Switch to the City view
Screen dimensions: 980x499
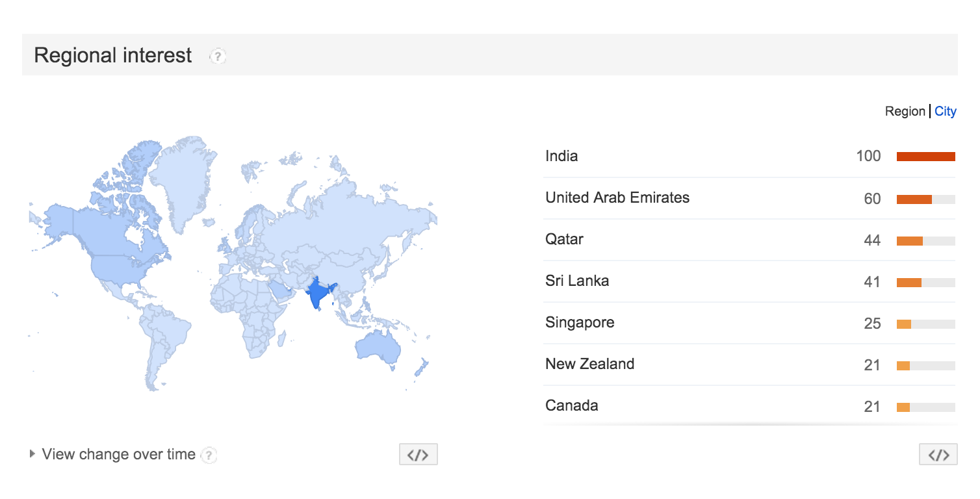pyautogui.click(x=946, y=111)
